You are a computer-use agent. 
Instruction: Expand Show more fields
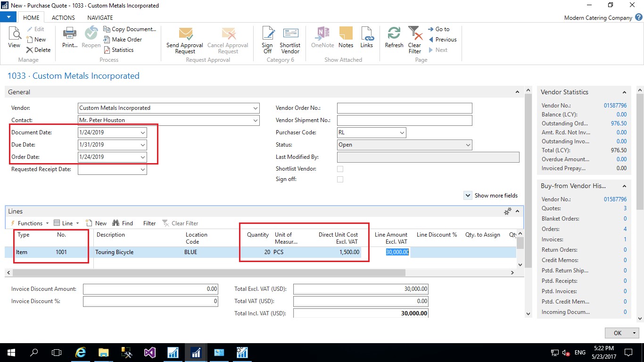[491, 196]
